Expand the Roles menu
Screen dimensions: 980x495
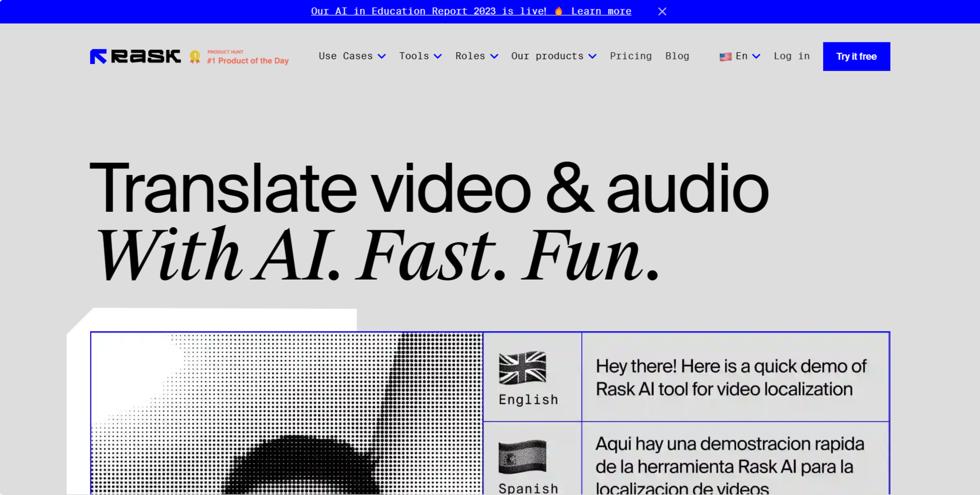click(477, 56)
